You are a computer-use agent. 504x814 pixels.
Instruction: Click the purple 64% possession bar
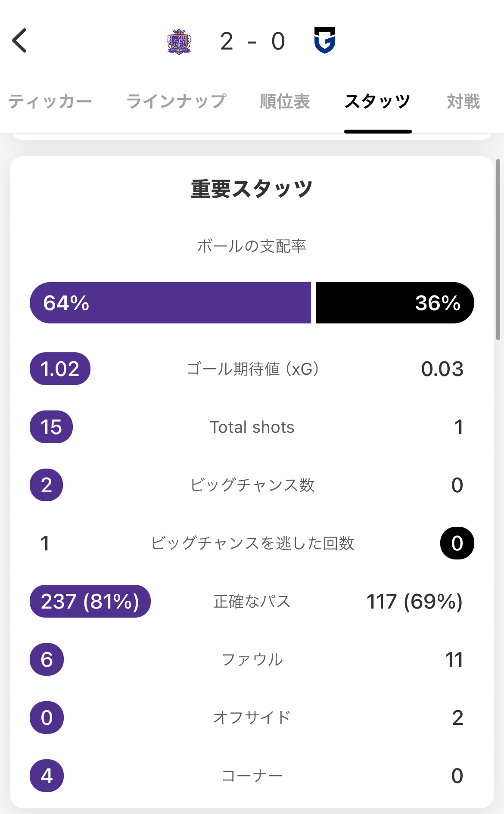(170, 303)
